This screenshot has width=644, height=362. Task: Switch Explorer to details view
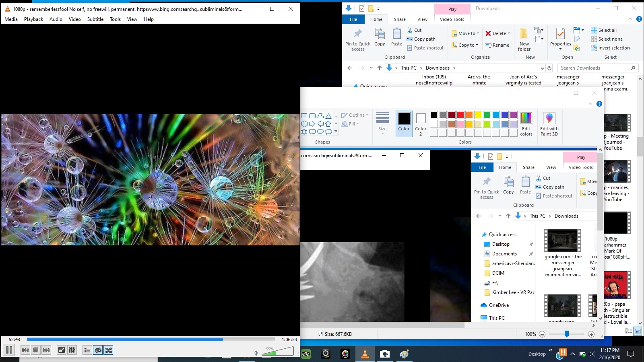coord(629,331)
